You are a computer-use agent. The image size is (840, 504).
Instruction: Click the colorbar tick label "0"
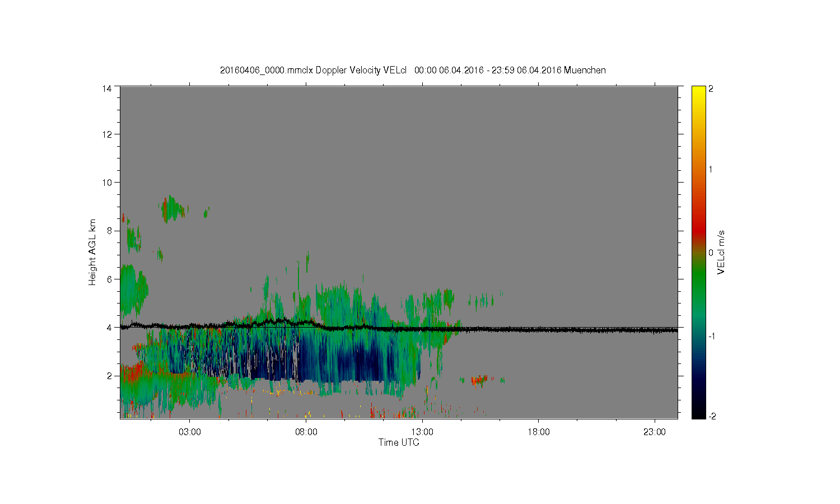click(x=711, y=253)
